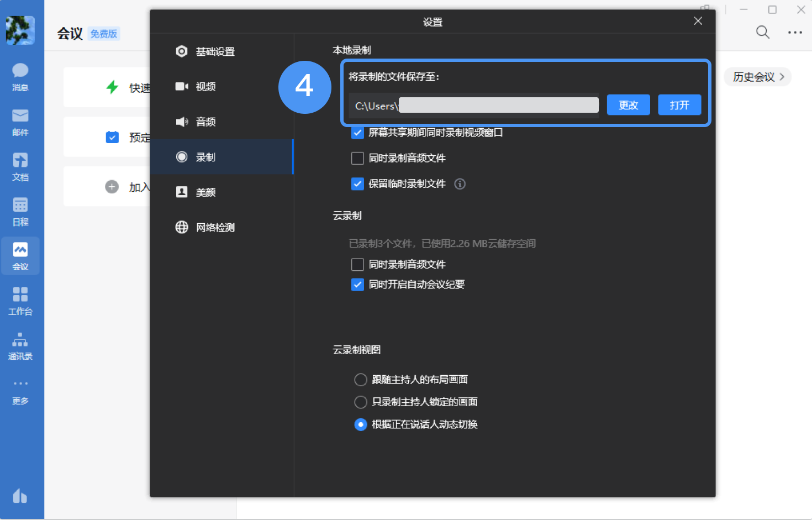Viewport: 812px width, 520px height.
Task: Select 跟随主持人的布局画面 radio option
Action: (361, 380)
